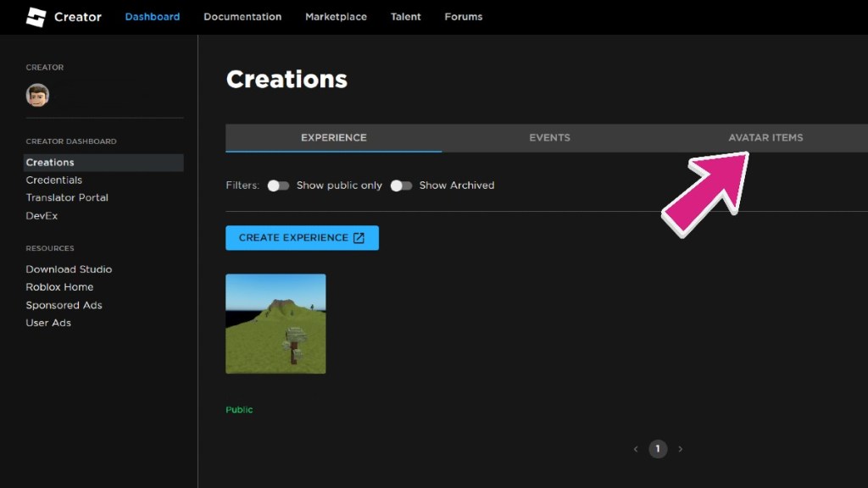This screenshot has width=868, height=488.
Task: Select page 1 in pagination
Action: [x=658, y=449]
